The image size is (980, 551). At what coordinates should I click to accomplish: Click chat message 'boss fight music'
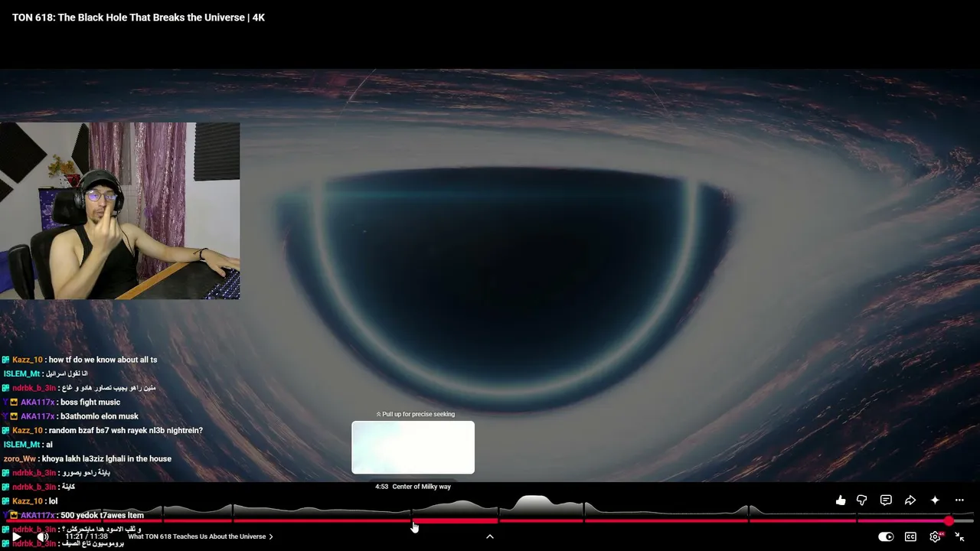(90, 403)
